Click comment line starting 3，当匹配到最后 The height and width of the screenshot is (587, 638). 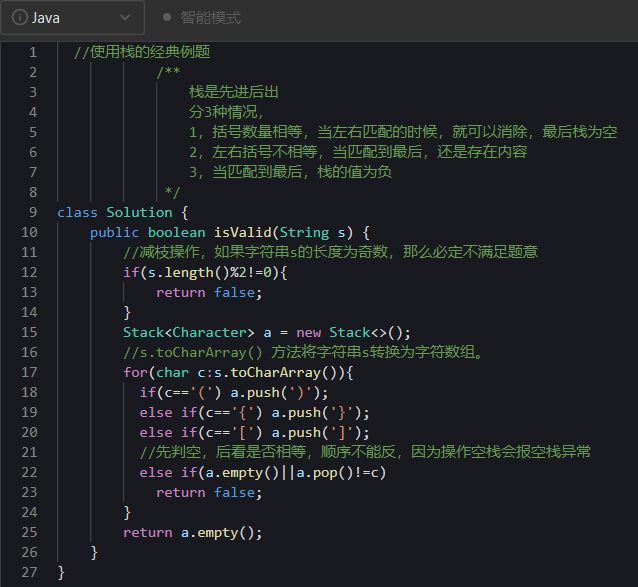(x=291, y=172)
